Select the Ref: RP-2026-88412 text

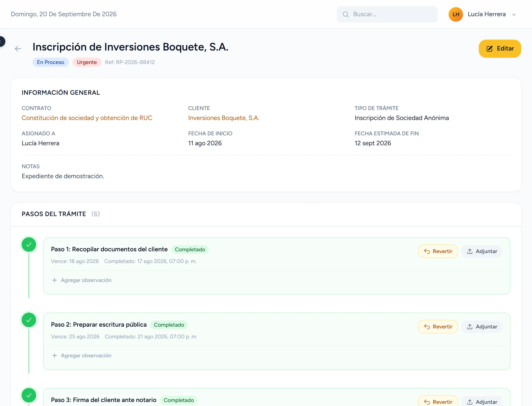point(130,62)
